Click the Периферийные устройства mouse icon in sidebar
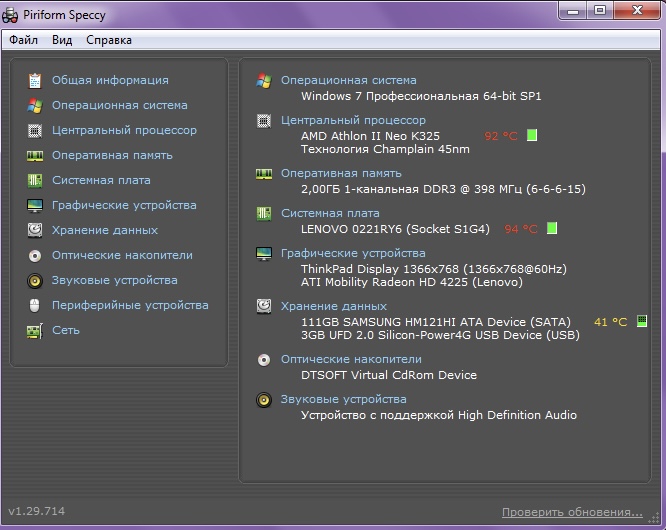Image resolution: width=666 pixels, height=530 pixels. click(x=35, y=305)
